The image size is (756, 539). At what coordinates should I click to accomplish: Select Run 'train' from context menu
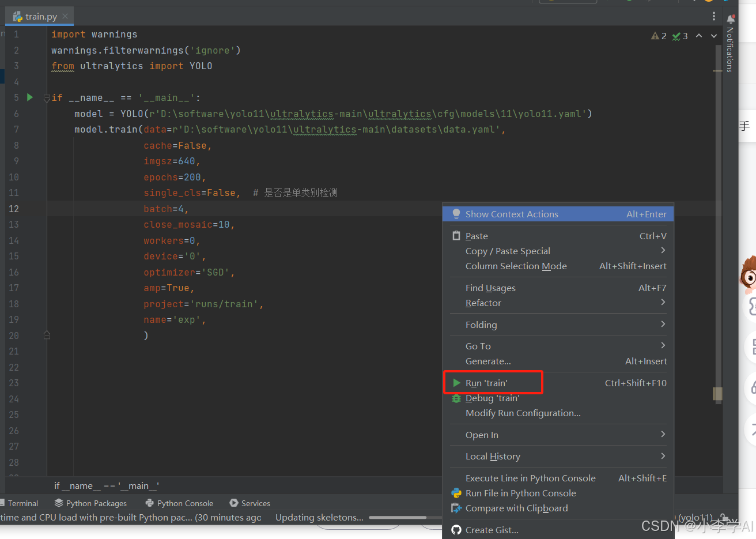click(x=558, y=383)
